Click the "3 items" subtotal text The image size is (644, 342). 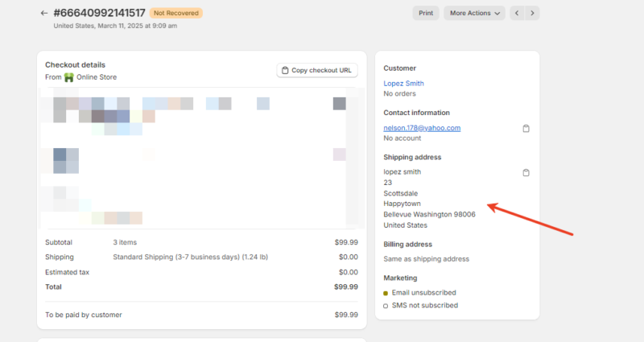pos(126,242)
